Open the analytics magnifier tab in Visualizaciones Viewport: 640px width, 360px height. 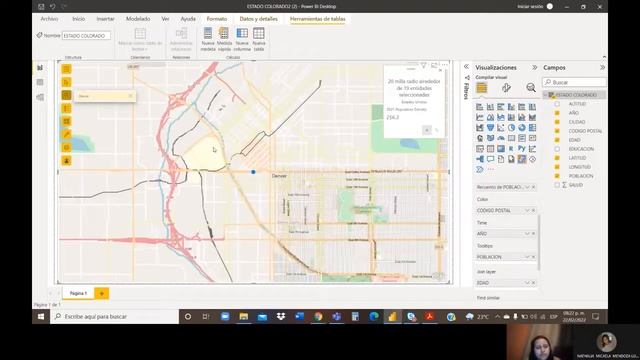531,87
